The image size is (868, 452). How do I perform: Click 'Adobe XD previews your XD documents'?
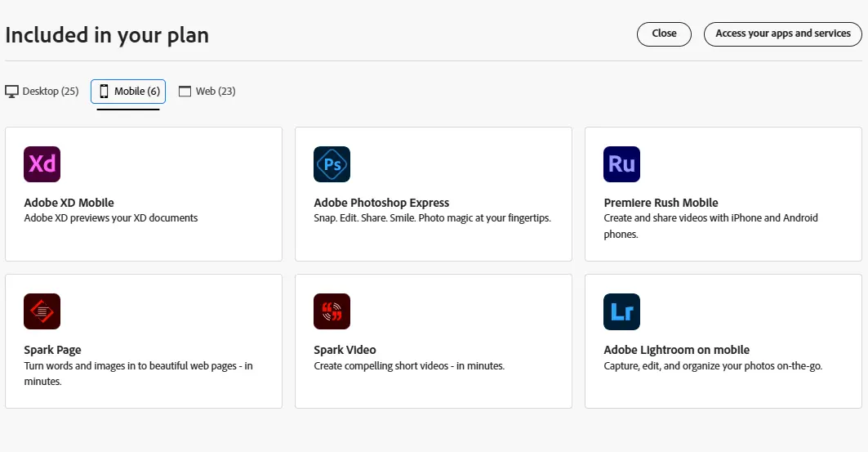111,218
